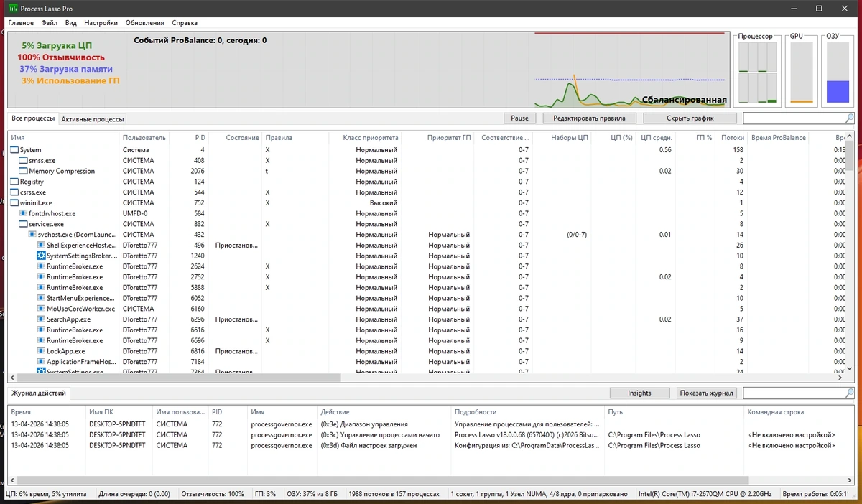Click the smss.exe process icon
The height and width of the screenshot is (504, 862).
23,161
